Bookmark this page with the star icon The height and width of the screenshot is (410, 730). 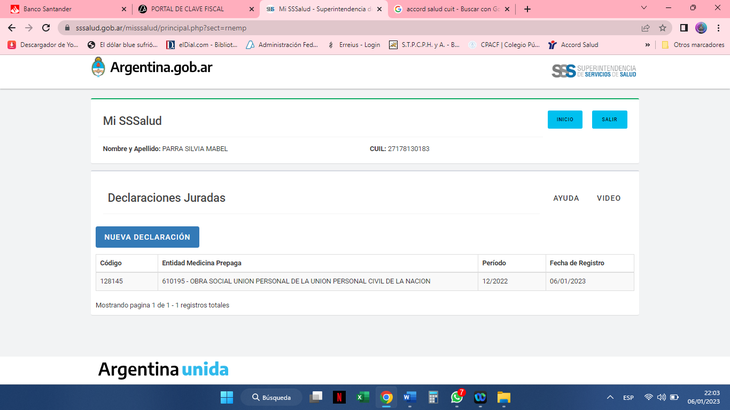tap(662, 28)
